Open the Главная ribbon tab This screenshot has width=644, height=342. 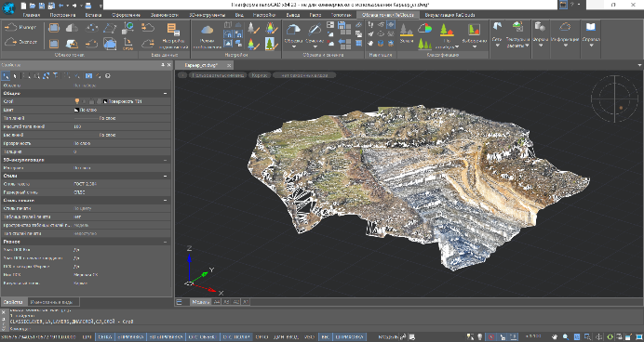pyautogui.click(x=32, y=15)
